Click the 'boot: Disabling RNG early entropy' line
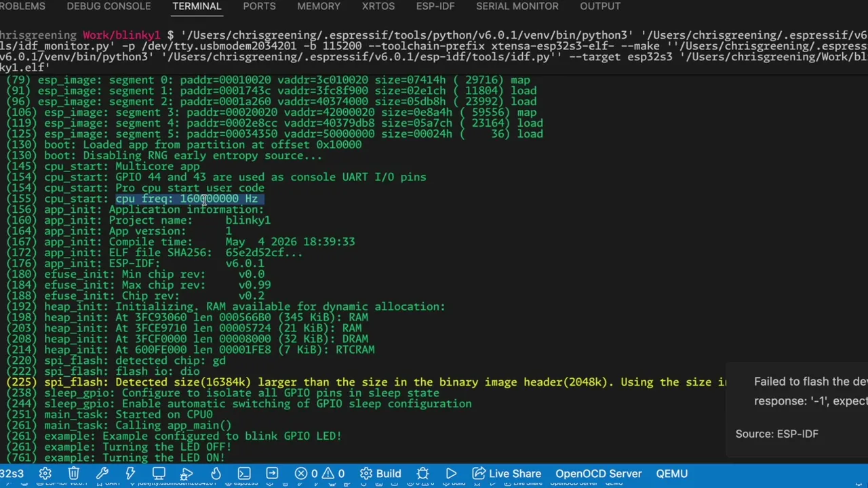 click(164, 155)
